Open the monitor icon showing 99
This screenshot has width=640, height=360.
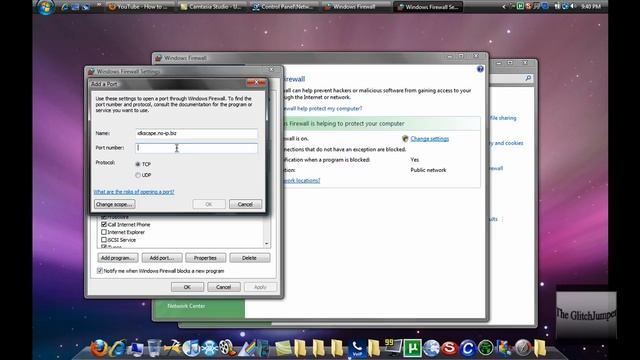(x=393, y=347)
